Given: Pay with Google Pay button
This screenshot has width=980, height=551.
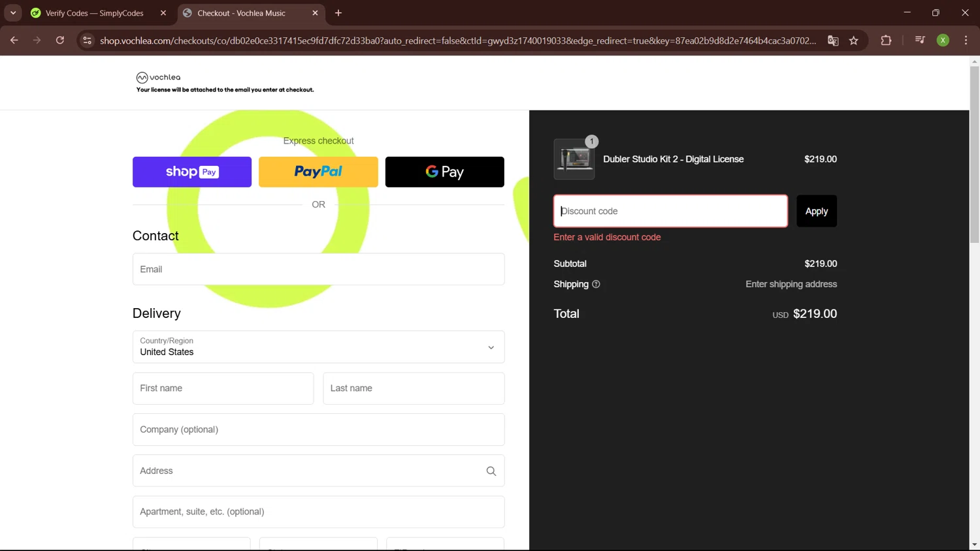Looking at the screenshot, I should (x=445, y=172).
